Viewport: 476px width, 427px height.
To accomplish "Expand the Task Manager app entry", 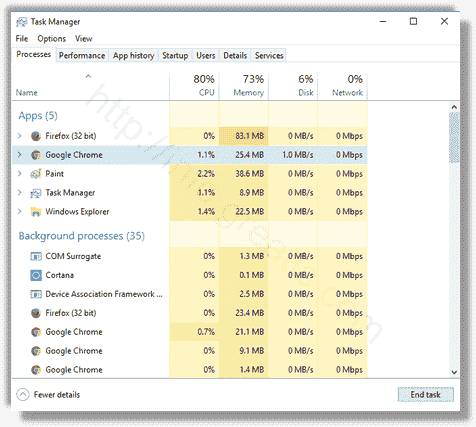I will [20, 193].
